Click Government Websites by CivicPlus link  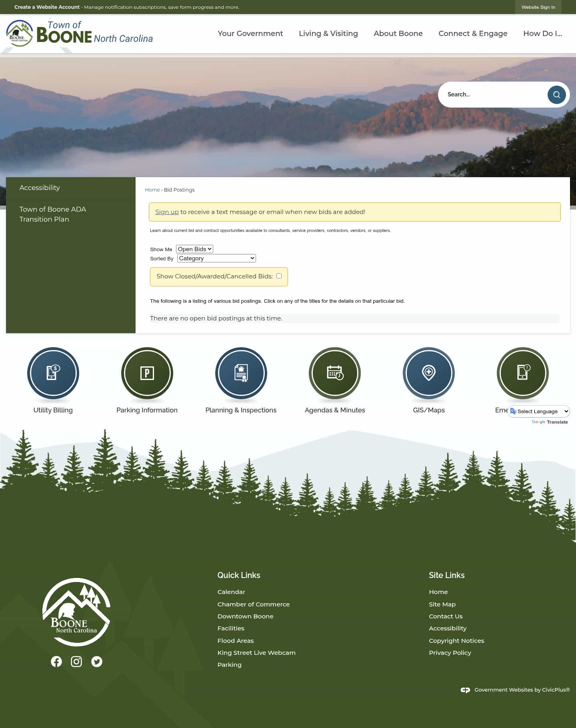click(522, 690)
